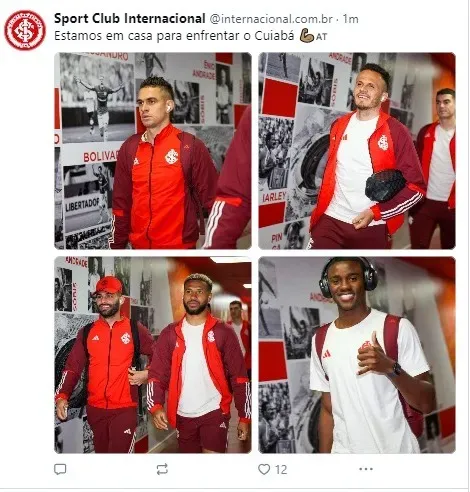Screen dimensions: 470x492
Task: Click the AT text after the emoji
Action: (x=321, y=37)
